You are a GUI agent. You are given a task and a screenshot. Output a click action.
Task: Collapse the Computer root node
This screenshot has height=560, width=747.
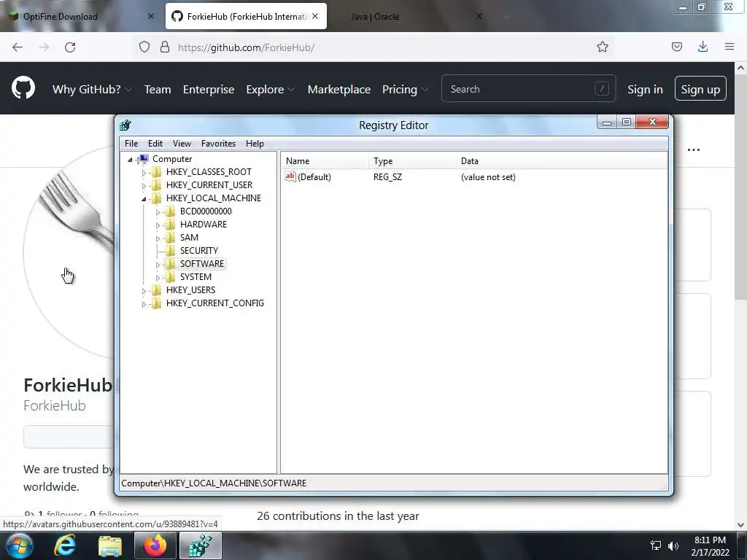(x=130, y=160)
